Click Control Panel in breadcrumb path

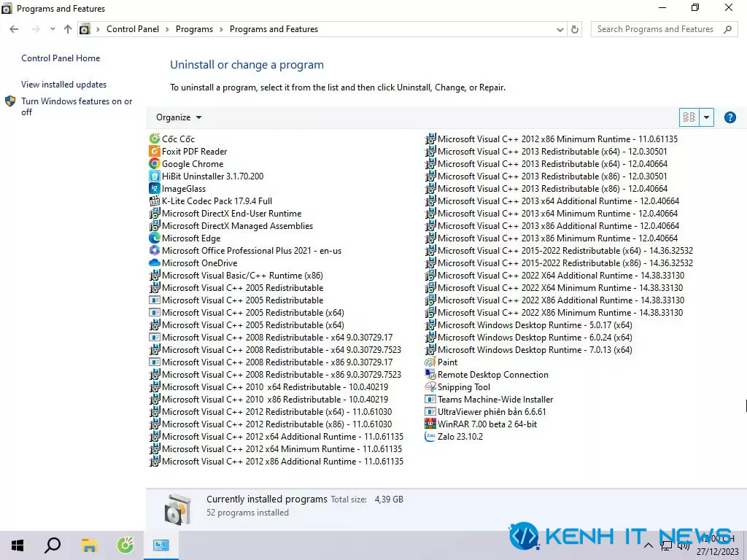tap(133, 29)
